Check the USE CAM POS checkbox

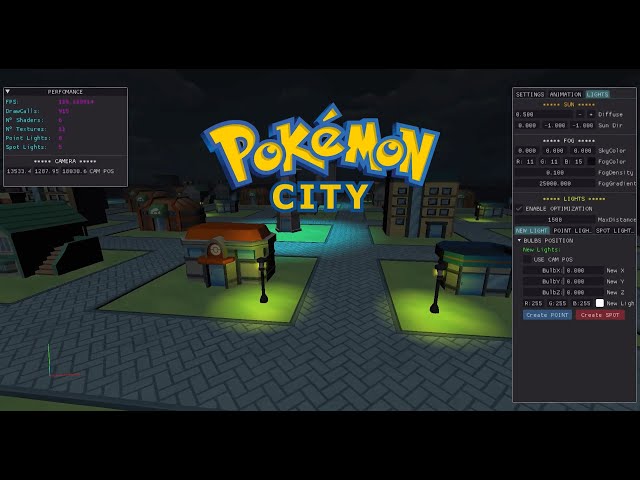[527, 260]
